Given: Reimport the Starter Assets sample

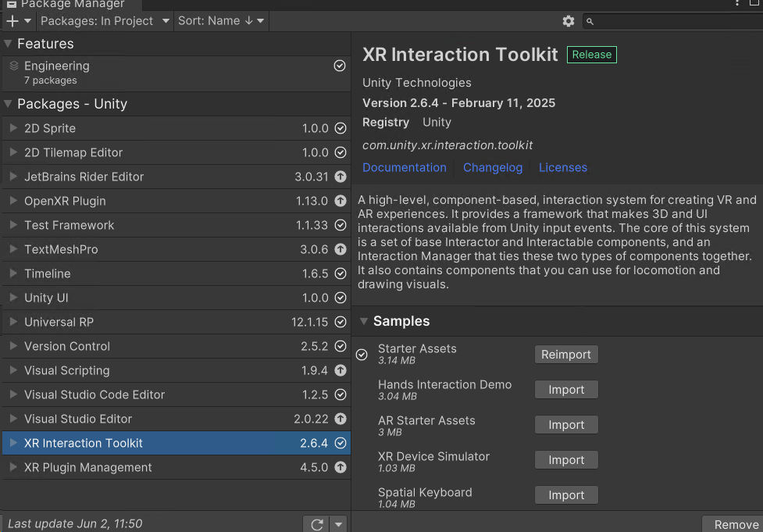Looking at the screenshot, I should 566,355.
